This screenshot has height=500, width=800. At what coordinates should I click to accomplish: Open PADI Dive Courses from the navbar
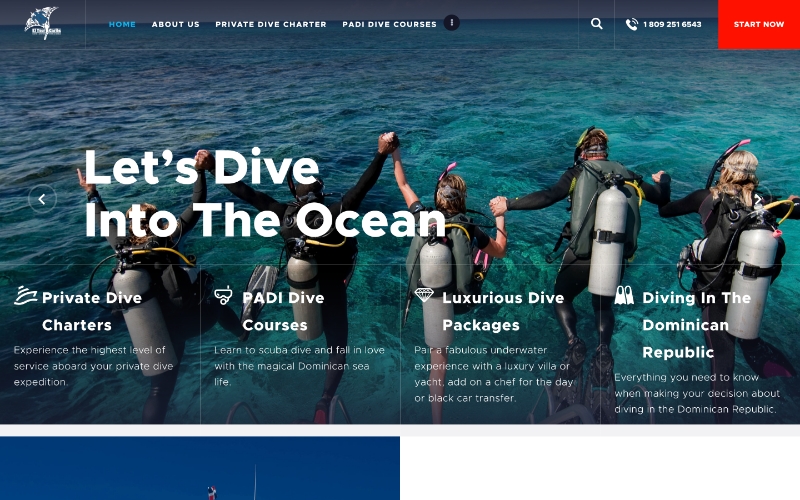pos(389,24)
